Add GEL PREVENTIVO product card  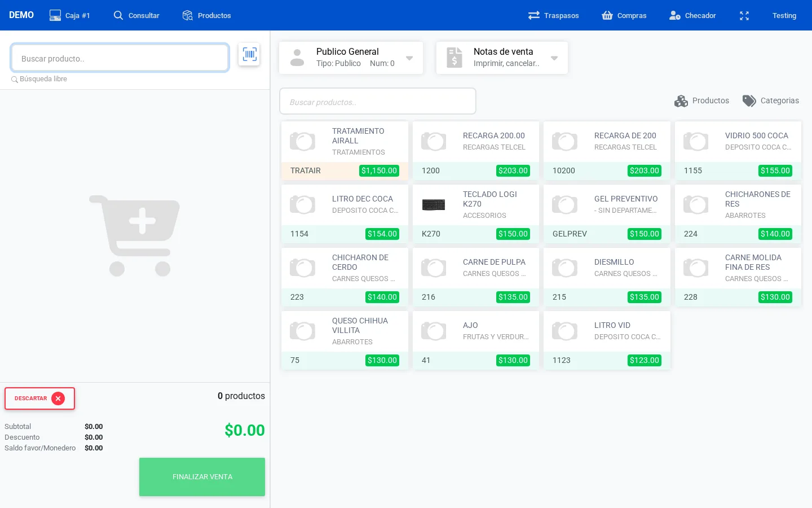(x=607, y=214)
